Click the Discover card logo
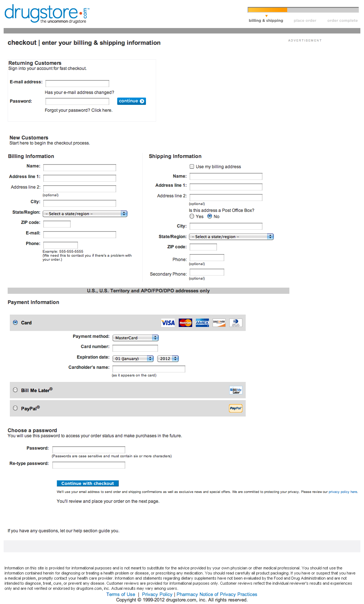 coord(219,323)
